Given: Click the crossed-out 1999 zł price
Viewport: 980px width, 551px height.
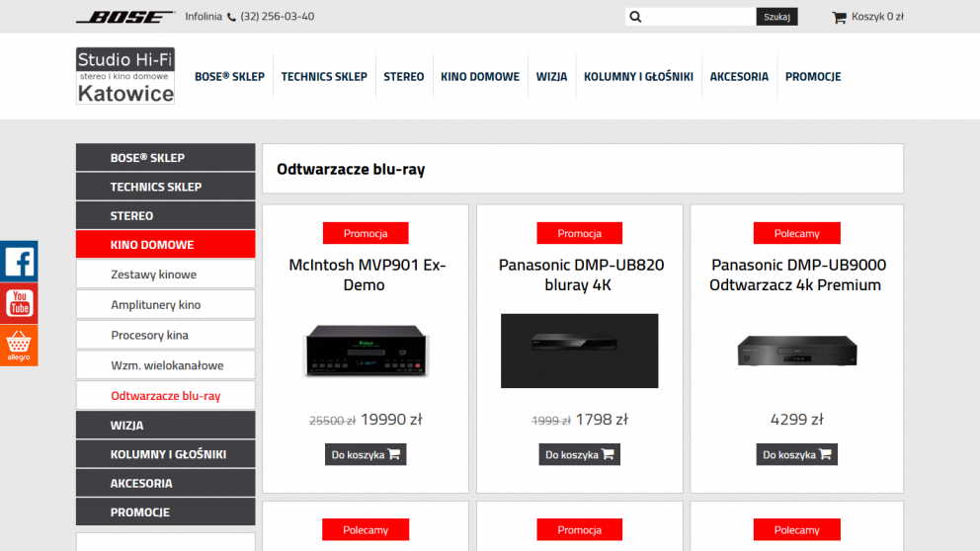Looking at the screenshot, I should tap(551, 421).
